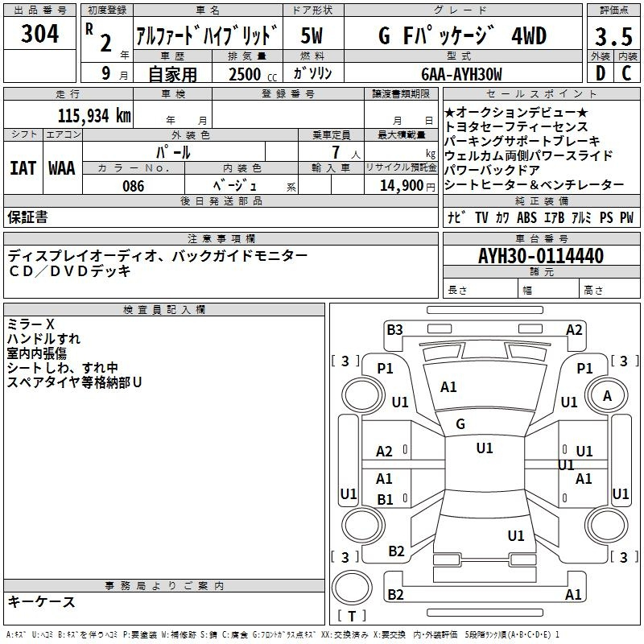Click the ★オークションデビュー★ sales point line

coord(516,112)
